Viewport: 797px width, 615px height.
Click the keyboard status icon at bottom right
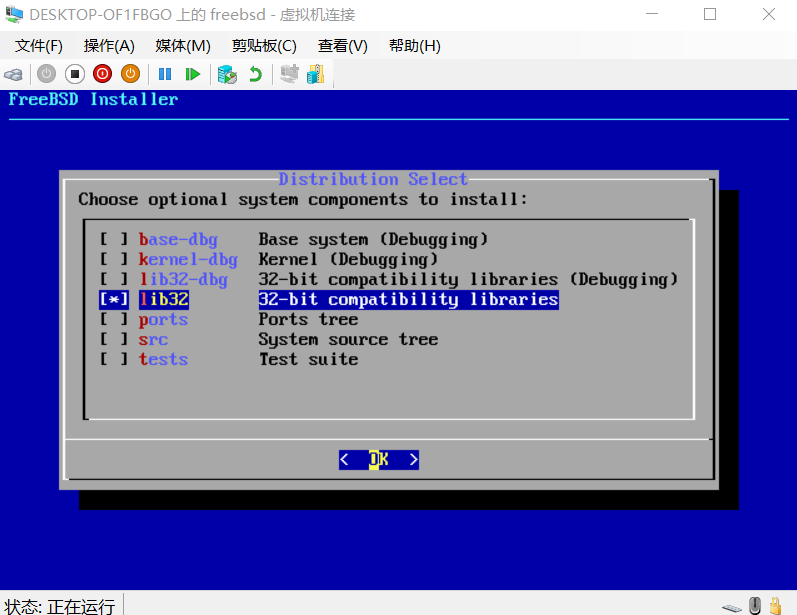point(732,607)
